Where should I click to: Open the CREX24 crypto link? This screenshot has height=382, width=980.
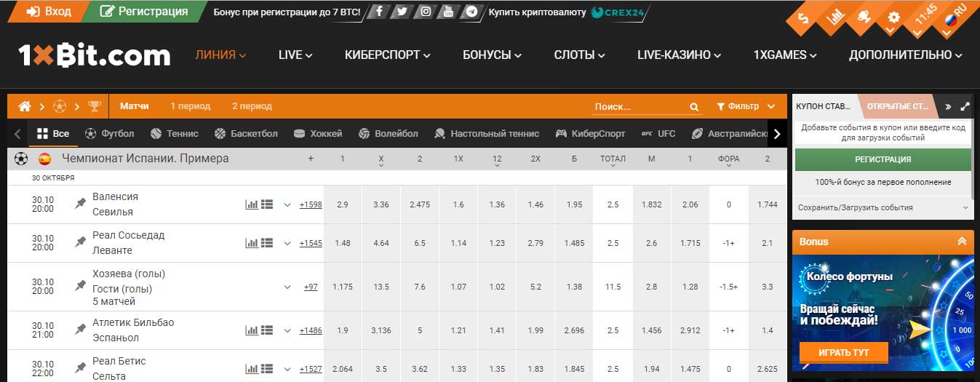pos(617,12)
